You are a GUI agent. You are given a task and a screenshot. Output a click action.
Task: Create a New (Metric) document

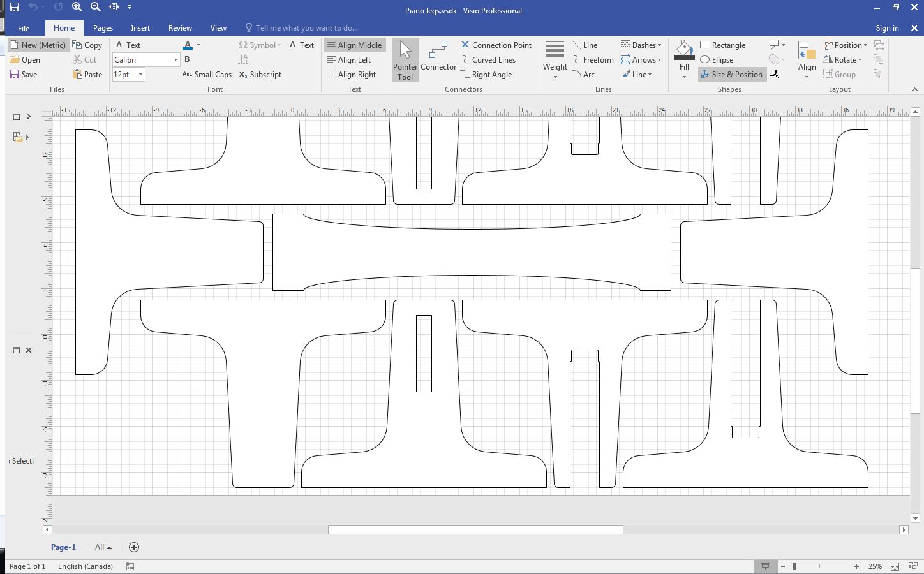(39, 45)
